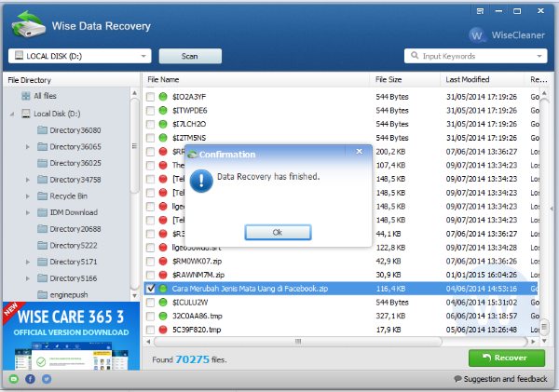The image size is (559, 392).
Task: Expand the Directory5171 folder
Action: [x=27, y=262]
